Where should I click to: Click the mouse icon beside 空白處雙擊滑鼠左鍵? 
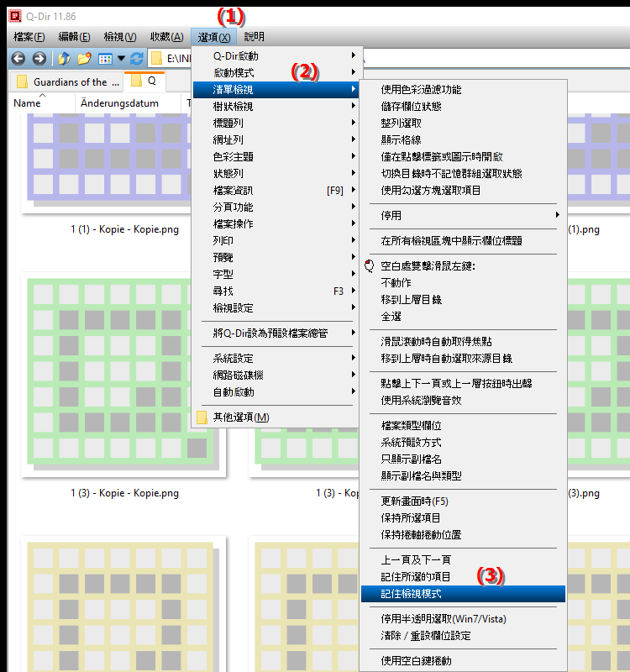click(369, 265)
